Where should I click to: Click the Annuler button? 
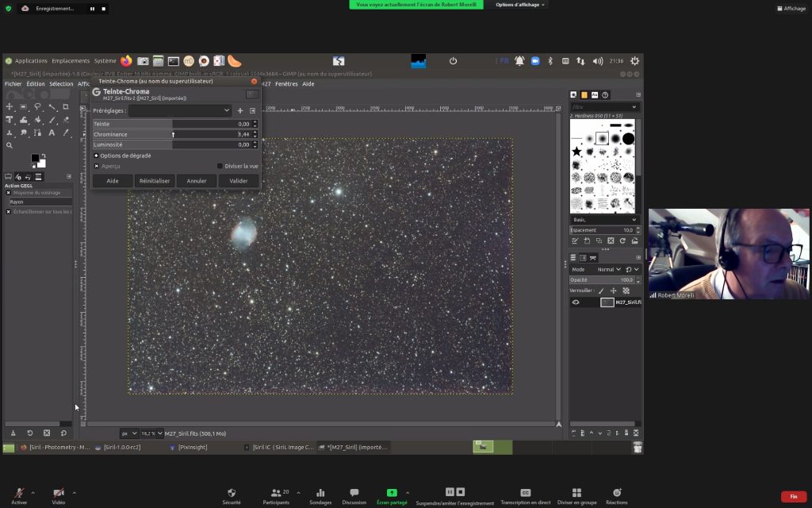(197, 181)
